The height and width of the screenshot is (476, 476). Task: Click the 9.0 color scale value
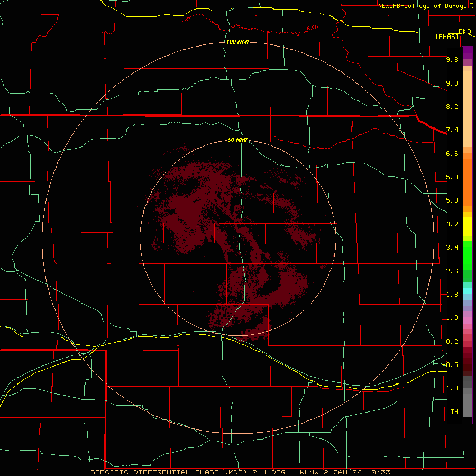click(452, 83)
